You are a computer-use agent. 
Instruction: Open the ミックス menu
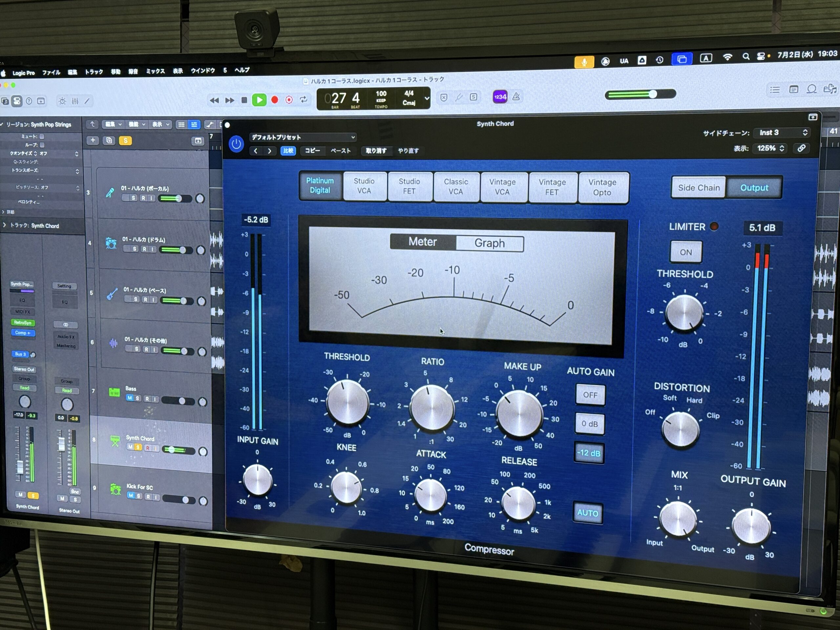155,71
